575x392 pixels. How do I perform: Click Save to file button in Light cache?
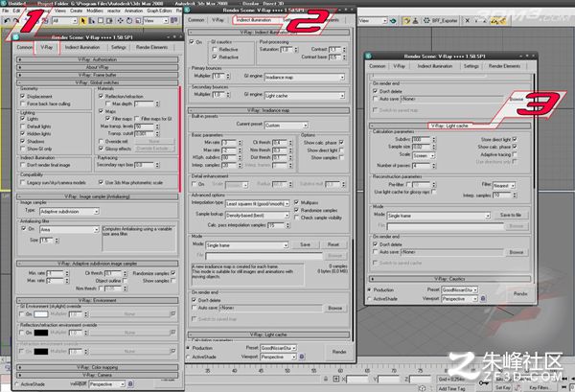511,215
